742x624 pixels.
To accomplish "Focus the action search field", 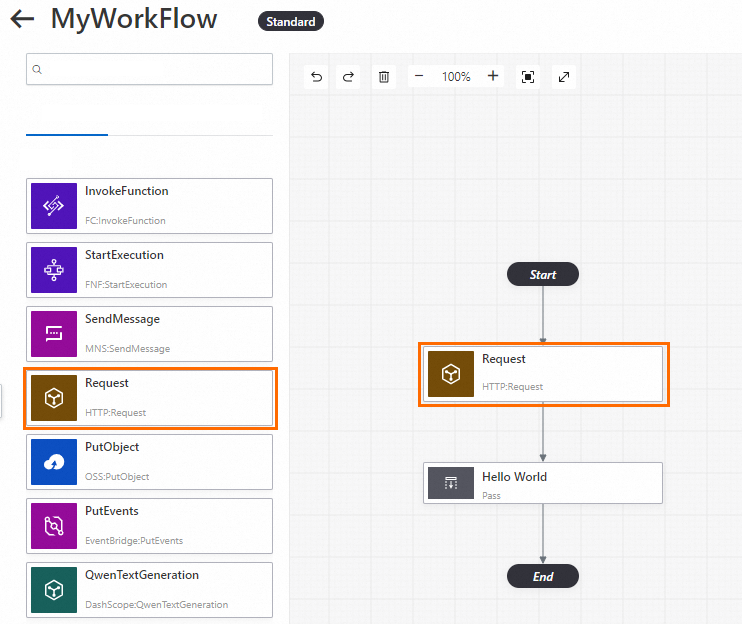I will pyautogui.click(x=150, y=69).
